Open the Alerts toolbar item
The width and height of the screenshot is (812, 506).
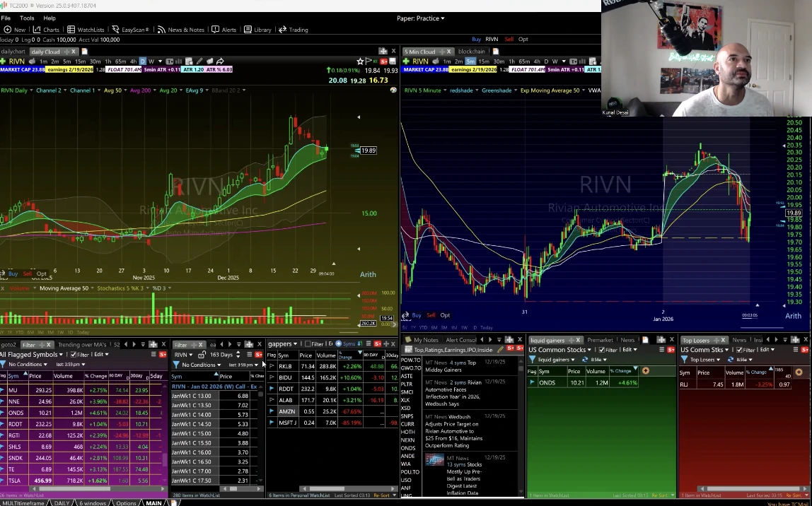coord(224,30)
